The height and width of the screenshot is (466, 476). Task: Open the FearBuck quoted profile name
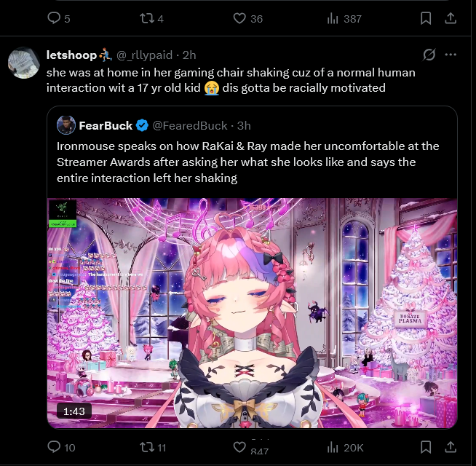pos(106,125)
